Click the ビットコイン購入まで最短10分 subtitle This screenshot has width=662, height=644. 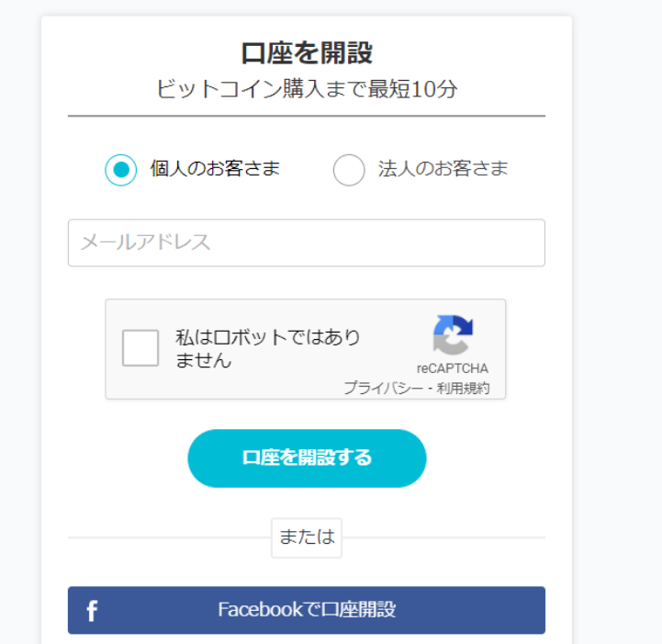307,89
